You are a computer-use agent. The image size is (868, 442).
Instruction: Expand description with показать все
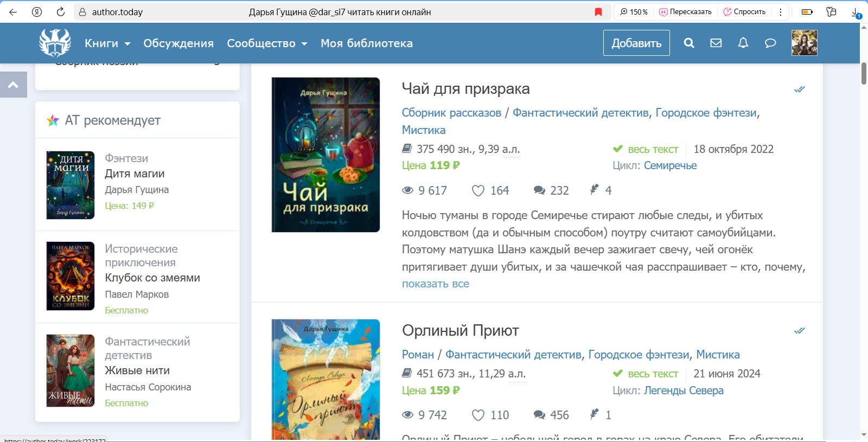[436, 284]
